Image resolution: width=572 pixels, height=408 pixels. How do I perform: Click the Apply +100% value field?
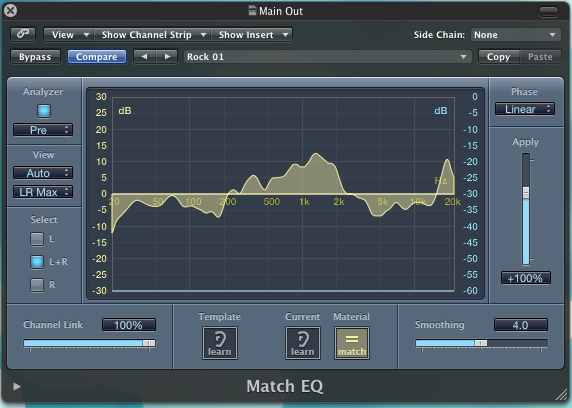coord(525,278)
